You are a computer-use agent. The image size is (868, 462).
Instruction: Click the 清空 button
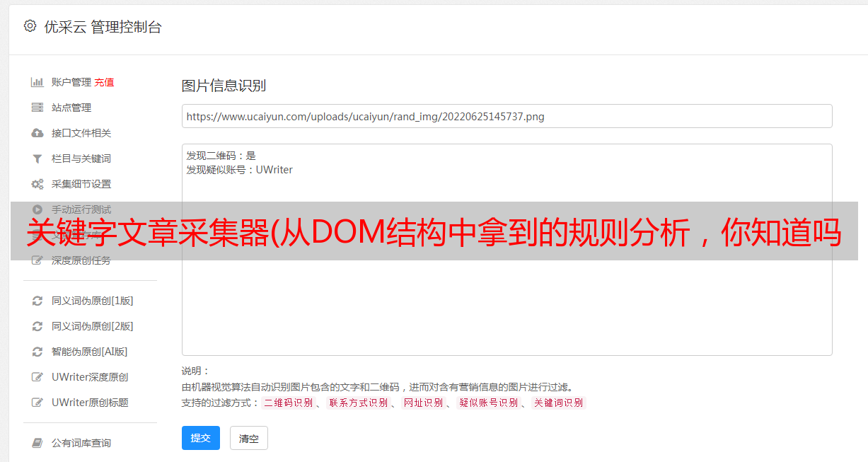(249, 438)
